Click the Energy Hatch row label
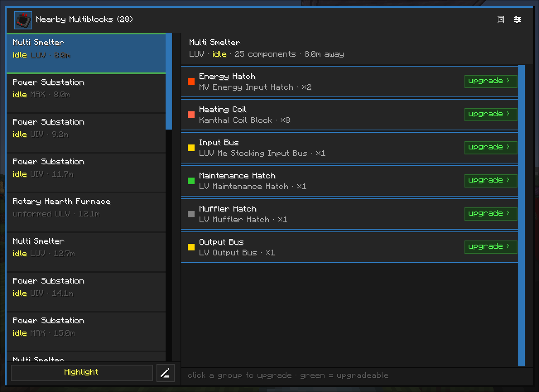The width and height of the screenshot is (539, 392). tap(227, 77)
